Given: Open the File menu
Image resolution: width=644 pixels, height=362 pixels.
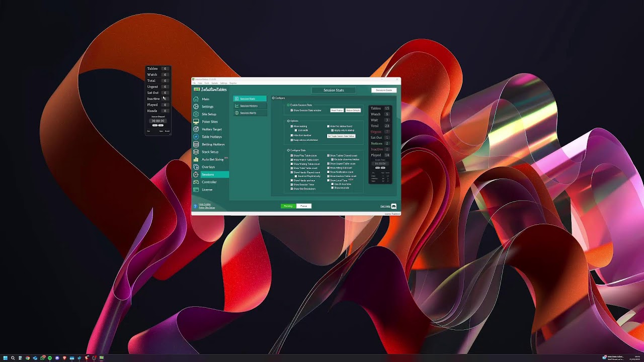Looking at the screenshot, I should 194,83.
